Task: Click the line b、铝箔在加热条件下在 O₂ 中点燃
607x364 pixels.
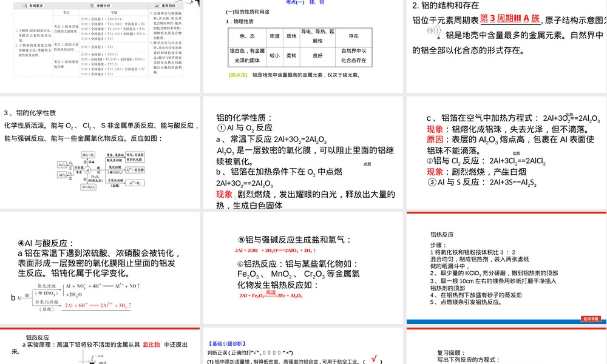Action: pyautogui.click(x=279, y=172)
